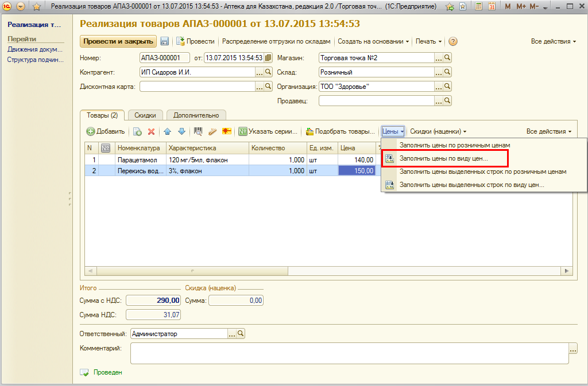Screen dimensions: 588x386
Task: Switch to the Дополнительно tab
Action: pyautogui.click(x=196, y=115)
